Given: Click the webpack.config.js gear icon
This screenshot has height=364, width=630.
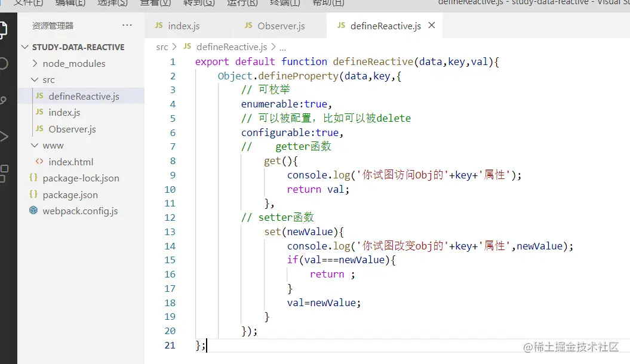Looking at the screenshot, I should pos(33,211).
